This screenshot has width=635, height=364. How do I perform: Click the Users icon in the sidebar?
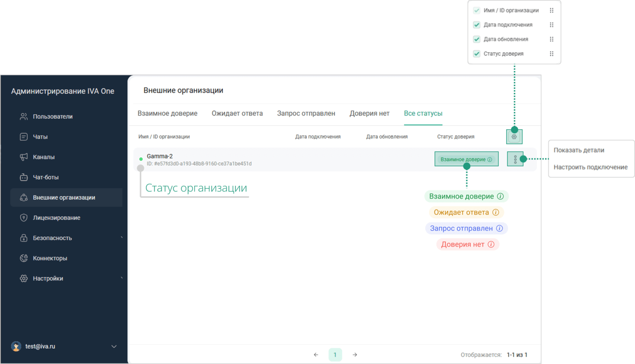pos(24,116)
